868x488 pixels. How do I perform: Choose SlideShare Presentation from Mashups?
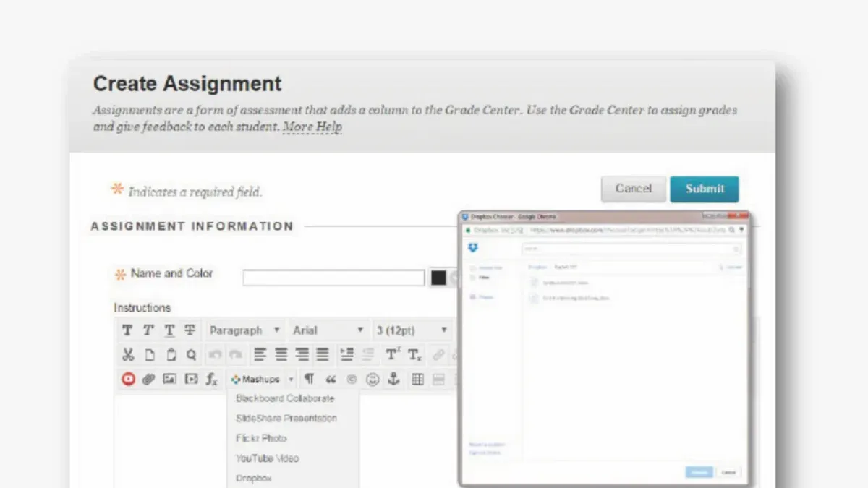coord(286,419)
